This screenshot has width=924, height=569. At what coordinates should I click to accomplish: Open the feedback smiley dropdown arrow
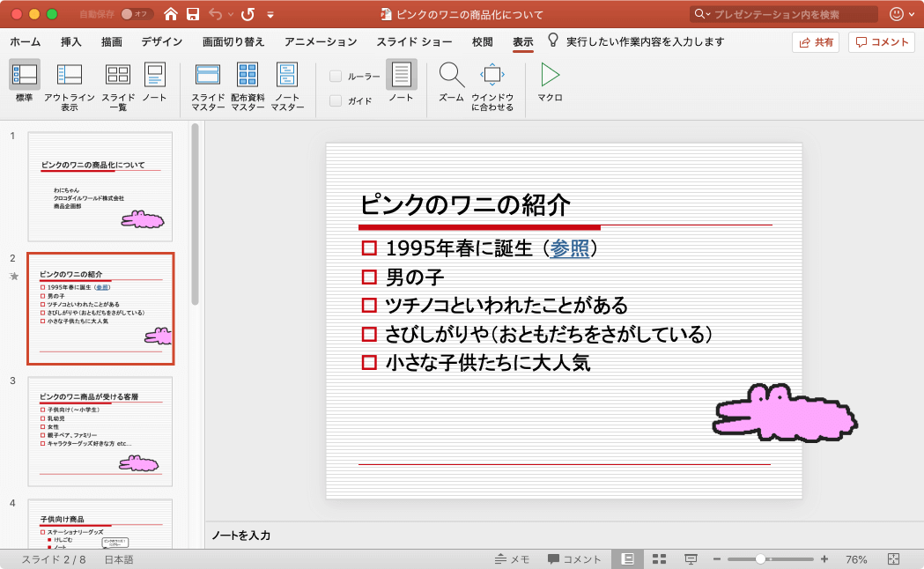click(x=912, y=15)
